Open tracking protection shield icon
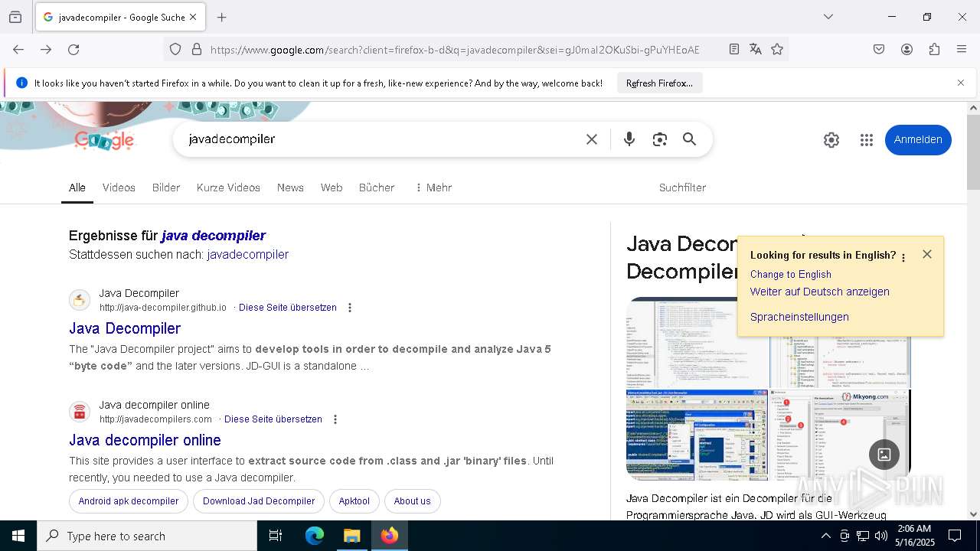This screenshot has width=980, height=551. [x=175, y=49]
